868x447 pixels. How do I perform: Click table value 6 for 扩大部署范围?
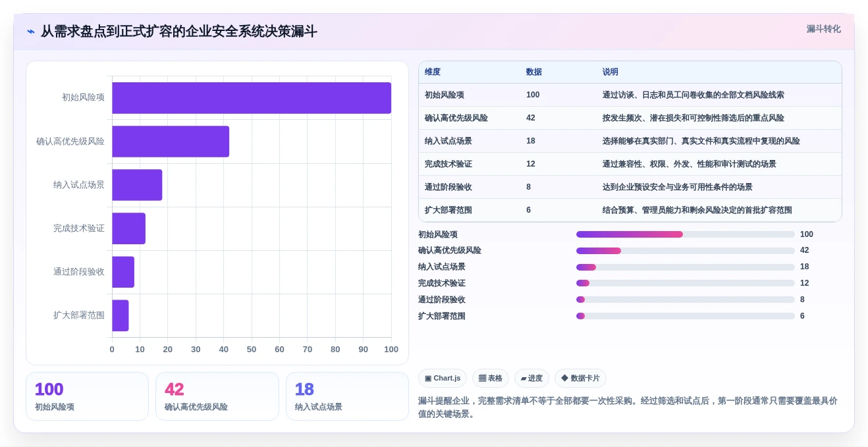pos(529,210)
